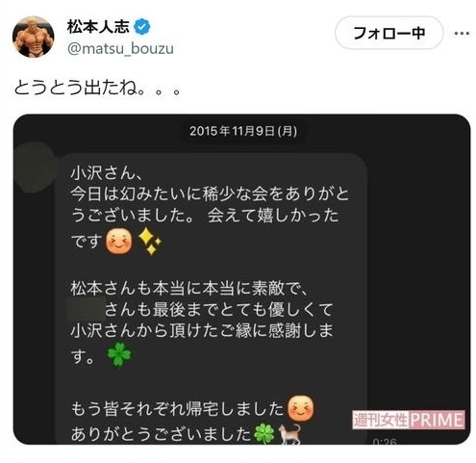The image size is (476, 463).
Task: Click the 週刊女性PRIME watermark
Action: [x=409, y=420]
